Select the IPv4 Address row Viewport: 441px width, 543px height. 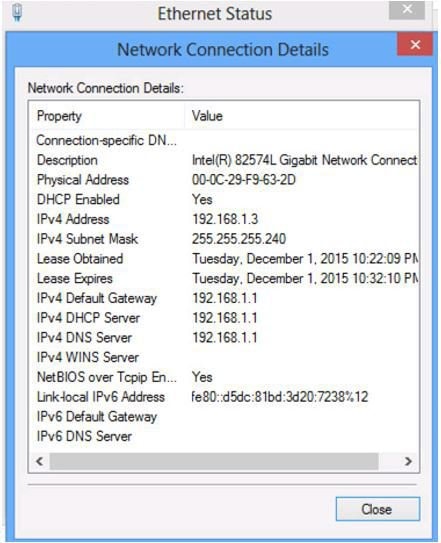click(224, 219)
